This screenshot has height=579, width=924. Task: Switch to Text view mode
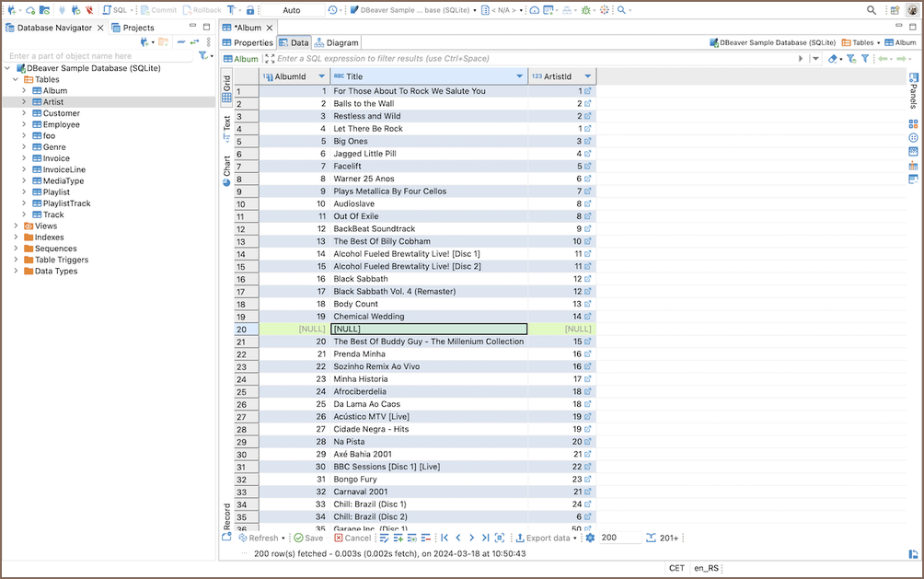click(226, 128)
